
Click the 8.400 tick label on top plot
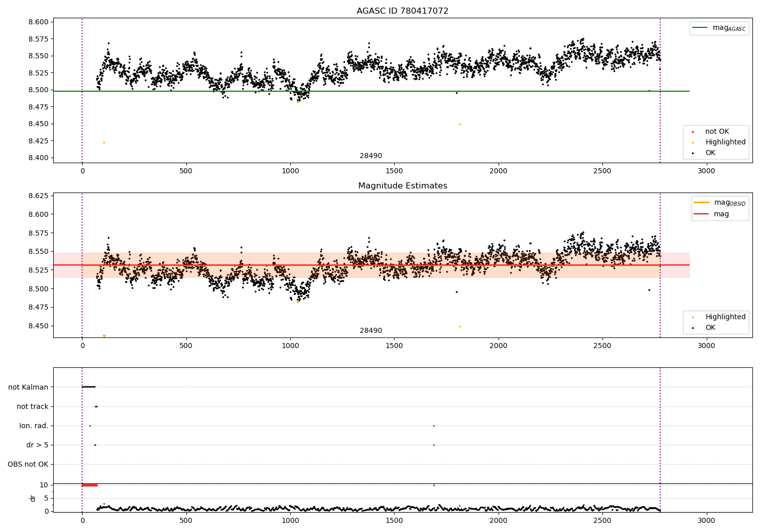pyautogui.click(x=38, y=158)
